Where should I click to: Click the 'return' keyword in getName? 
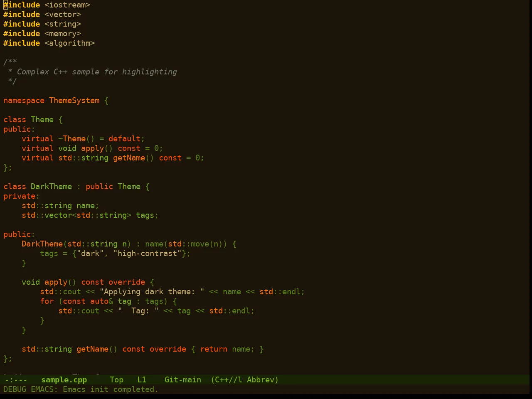214,349
